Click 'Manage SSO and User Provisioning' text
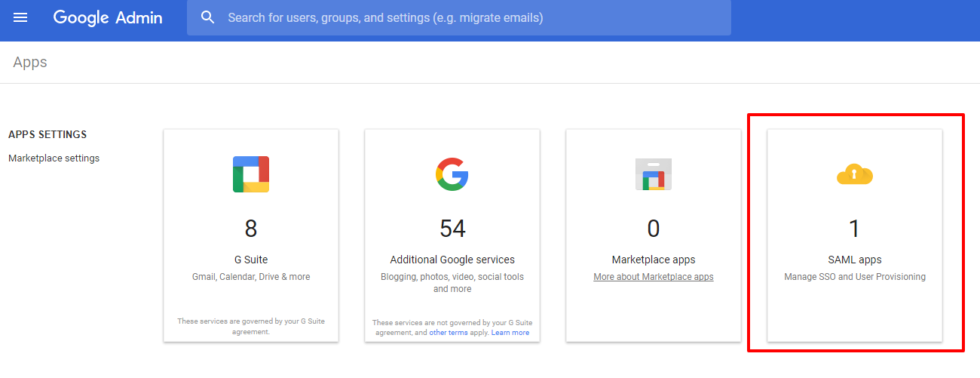 (855, 277)
